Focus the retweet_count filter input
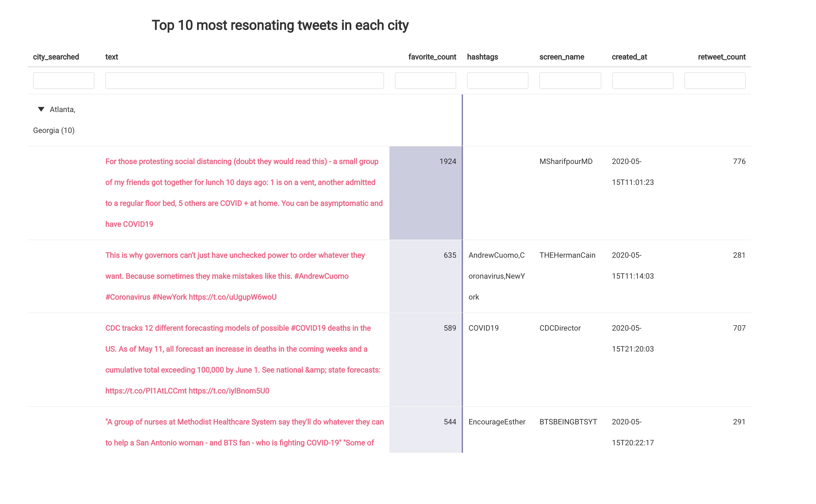This screenshot has width=816, height=504. point(715,81)
